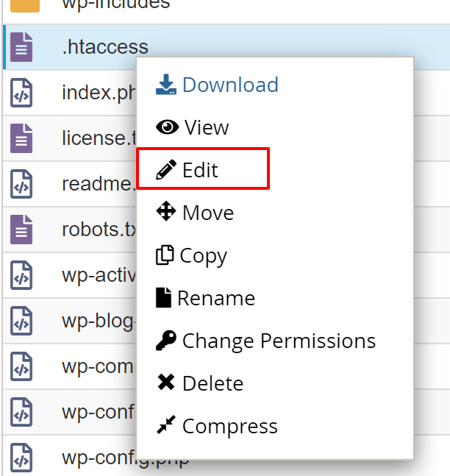
Task: Select the View menu entry
Action: (x=207, y=127)
